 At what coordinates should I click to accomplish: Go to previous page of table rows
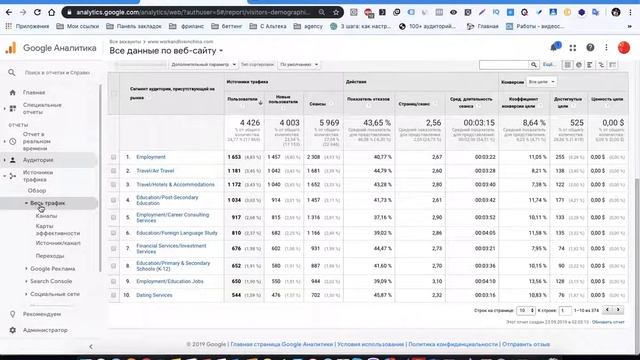[x=608, y=310]
